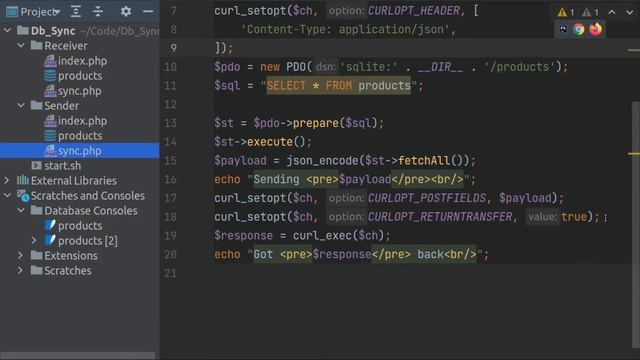Select Database Consoles folder
This screenshot has width=640, height=360.
tap(91, 211)
